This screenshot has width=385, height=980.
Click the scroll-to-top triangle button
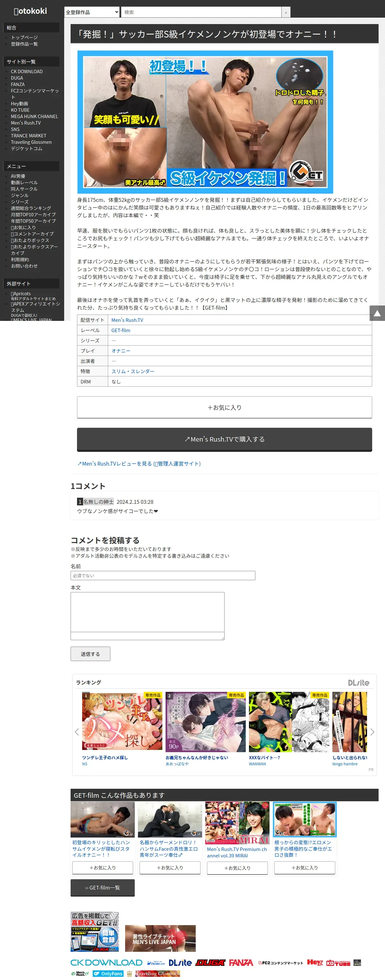click(377, 313)
